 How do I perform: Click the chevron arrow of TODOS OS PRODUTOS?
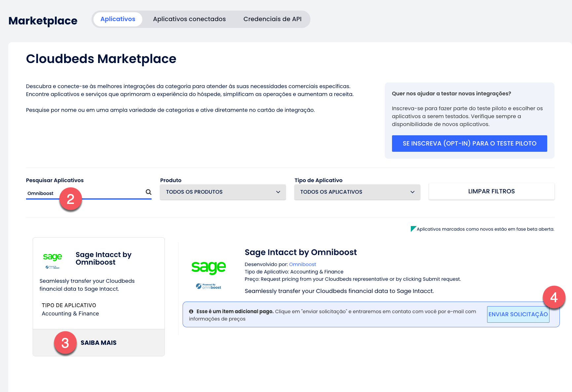278,192
